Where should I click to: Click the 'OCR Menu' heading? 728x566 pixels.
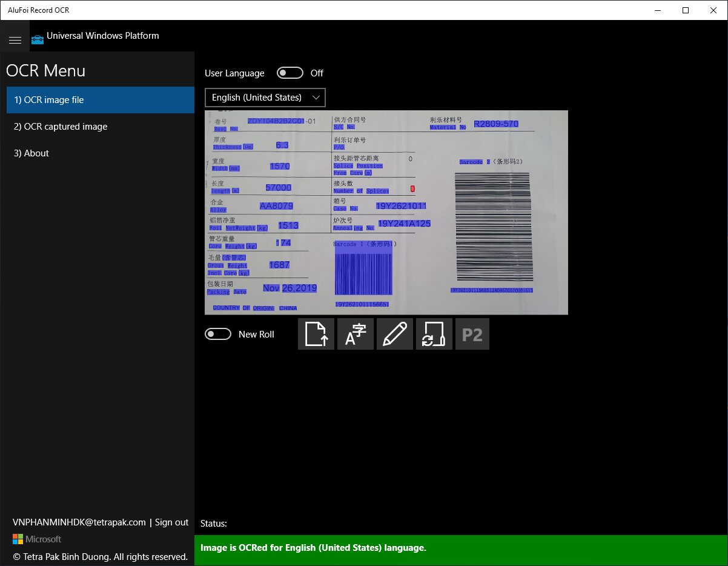[x=46, y=70]
